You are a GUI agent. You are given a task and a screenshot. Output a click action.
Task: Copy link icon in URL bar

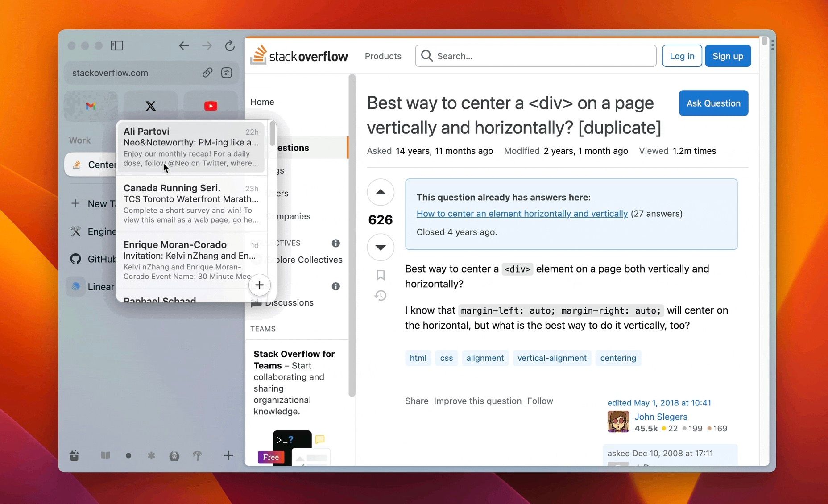207,73
